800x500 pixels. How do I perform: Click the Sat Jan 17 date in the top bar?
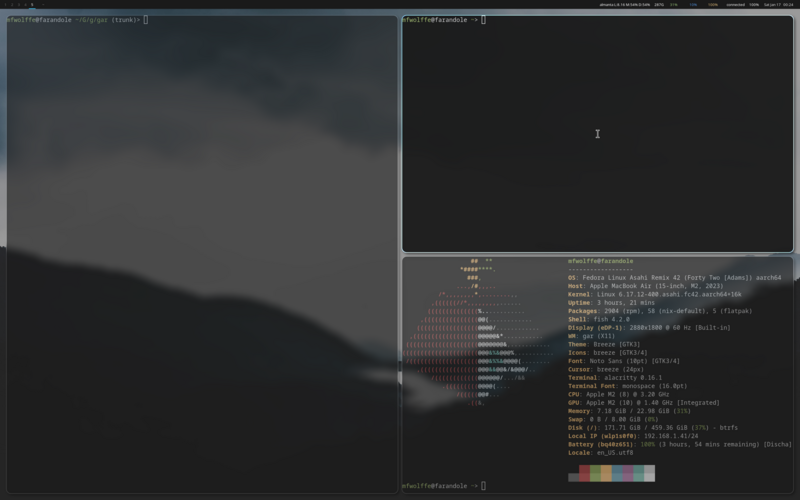pos(772,5)
